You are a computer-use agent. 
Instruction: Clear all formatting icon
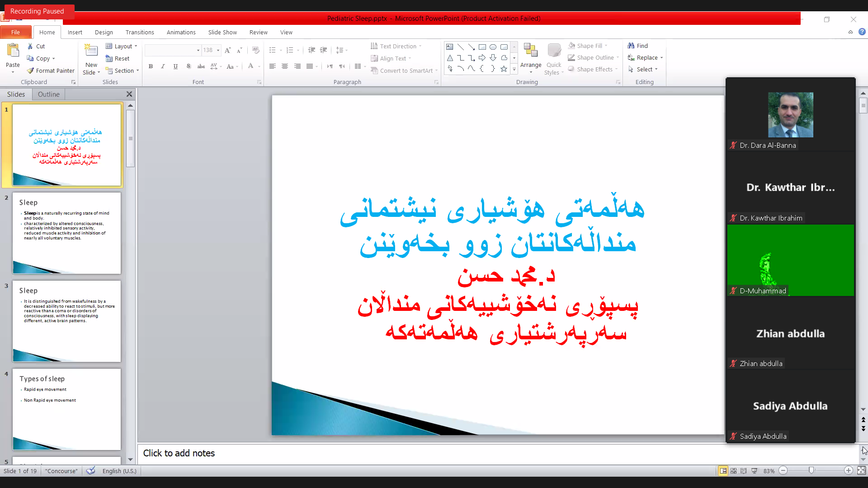256,50
